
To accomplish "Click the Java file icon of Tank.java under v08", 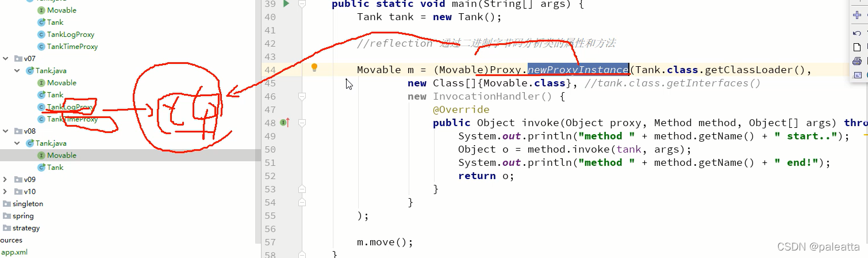I will click(x=30, y=143).
